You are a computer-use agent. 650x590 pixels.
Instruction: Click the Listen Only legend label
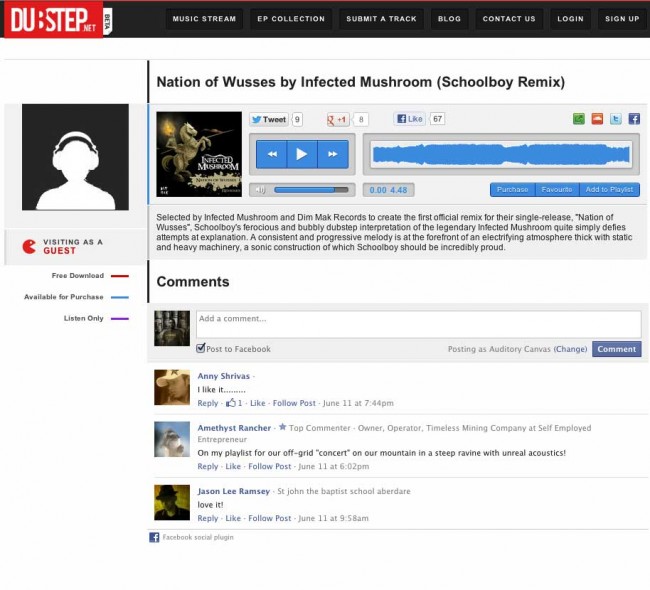83,318
